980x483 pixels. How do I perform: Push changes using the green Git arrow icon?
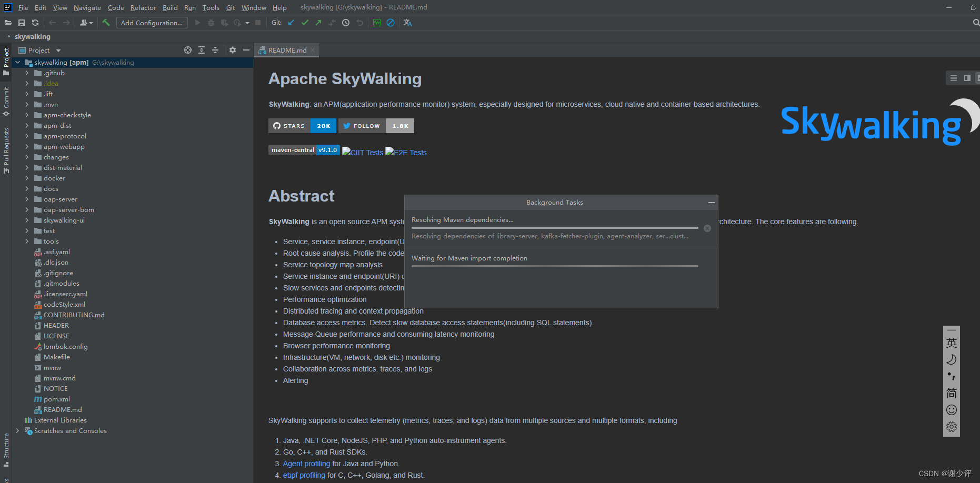pos(318,23)
